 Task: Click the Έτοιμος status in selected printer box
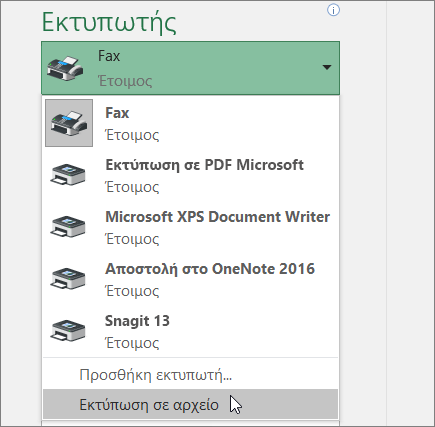point(125,81)
